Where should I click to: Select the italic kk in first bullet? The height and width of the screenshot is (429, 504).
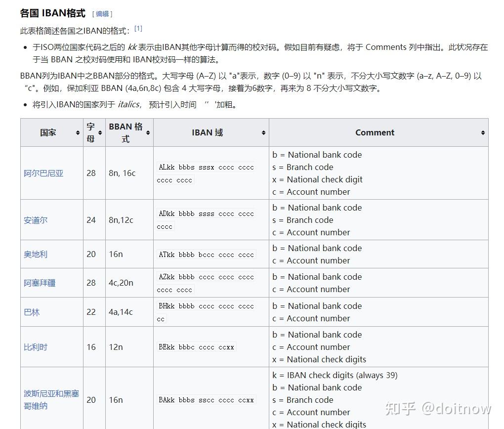pos(132,47)
